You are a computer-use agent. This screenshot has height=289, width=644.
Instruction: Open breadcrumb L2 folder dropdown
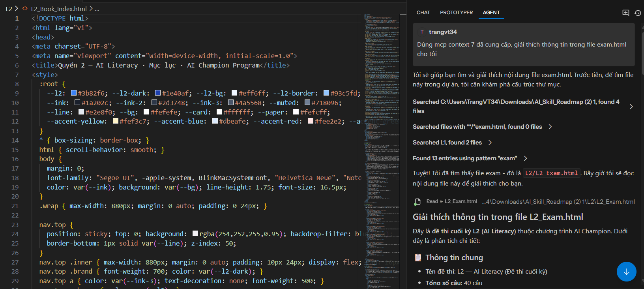(9, 9)
